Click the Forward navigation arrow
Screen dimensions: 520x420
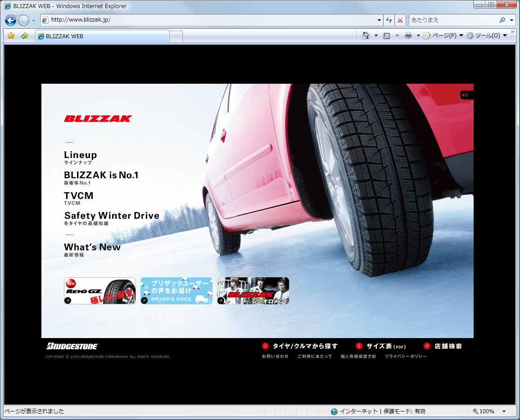point(23,20)
